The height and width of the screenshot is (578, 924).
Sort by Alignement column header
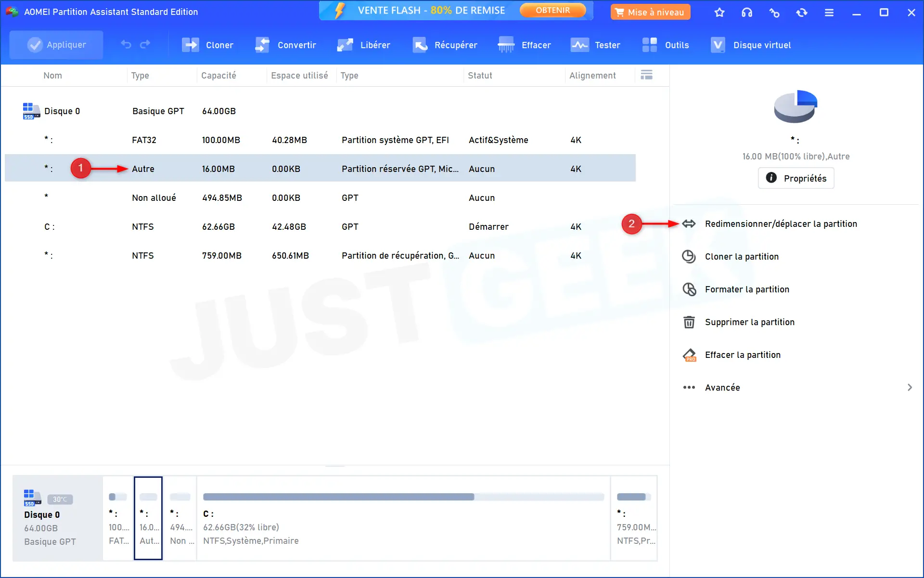[x=592, y=76]
